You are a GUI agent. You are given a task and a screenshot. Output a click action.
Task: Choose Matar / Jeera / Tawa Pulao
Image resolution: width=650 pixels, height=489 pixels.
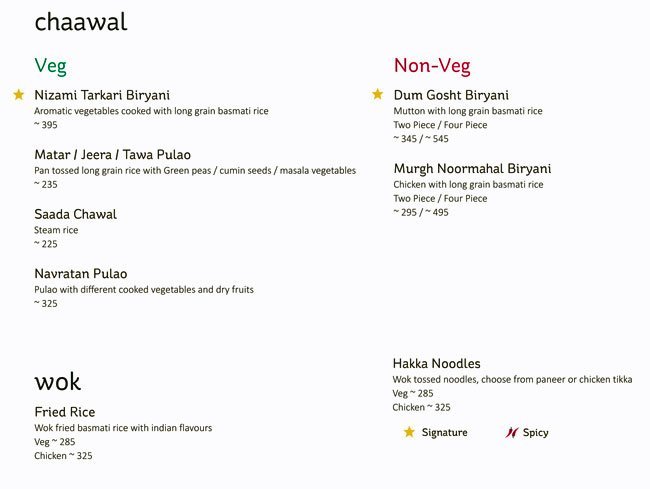click(112, 155)
